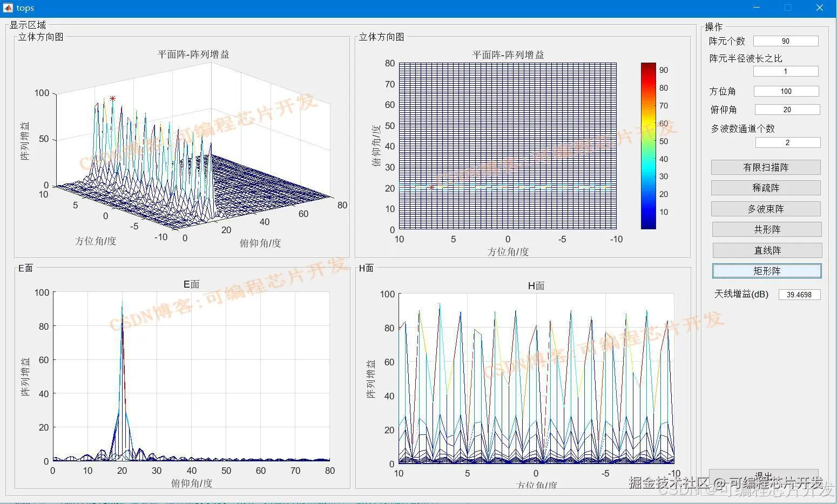837x504 pixels.
Task: Click the 俯仰角/度 axis label of E面 plot
Action: (192, 483)
